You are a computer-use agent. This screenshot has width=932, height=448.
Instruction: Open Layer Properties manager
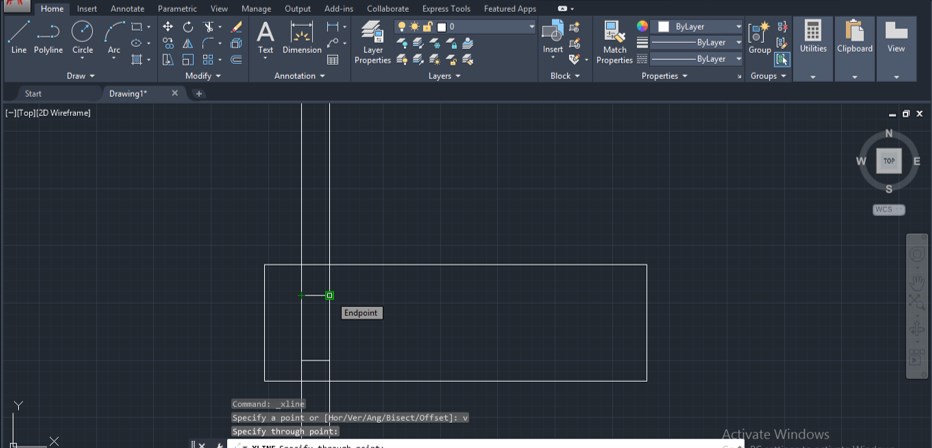pyautogui.click(x=373, y=42)
